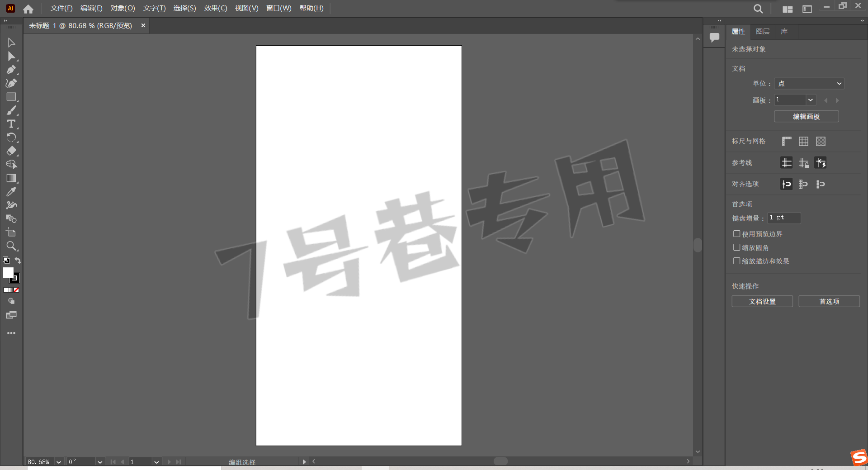
Task: Toggle snap to point option
Action: coord(787,184)
